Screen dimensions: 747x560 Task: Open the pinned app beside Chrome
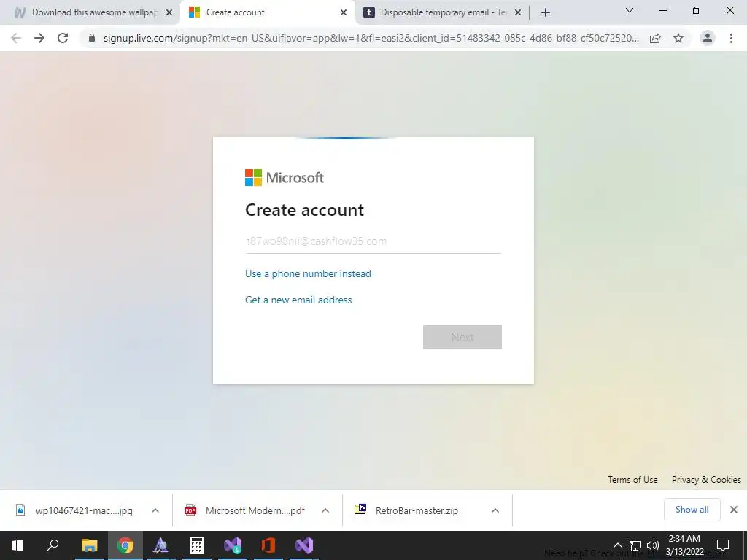160,545
